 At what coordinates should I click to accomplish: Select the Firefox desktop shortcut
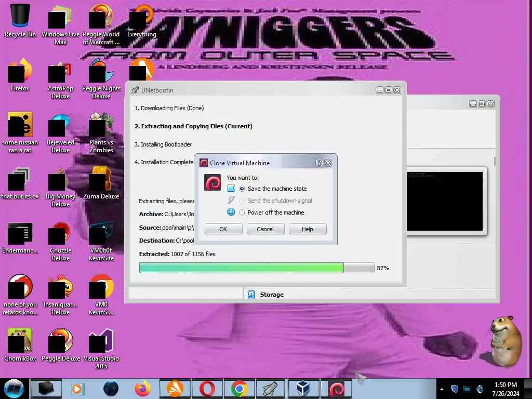coord(20,75)
